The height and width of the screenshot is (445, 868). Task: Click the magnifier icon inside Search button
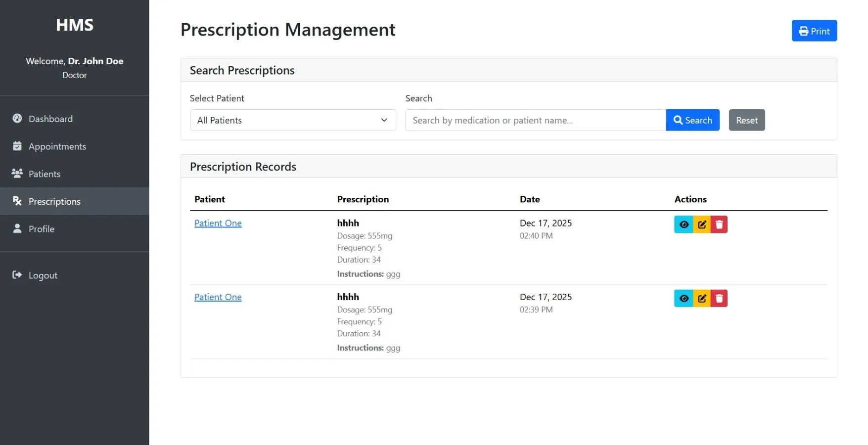click(x=678, y=120)
